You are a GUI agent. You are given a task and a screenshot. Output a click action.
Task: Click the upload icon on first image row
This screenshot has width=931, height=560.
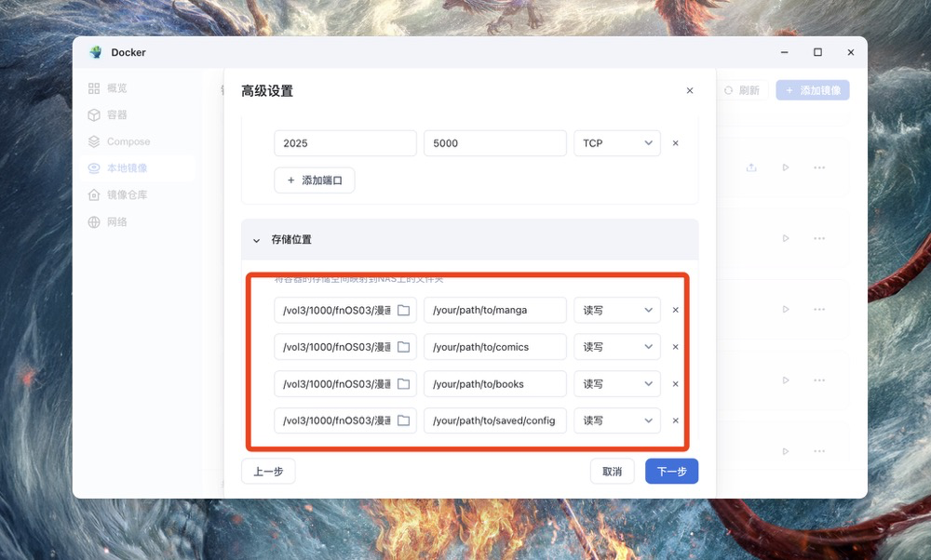click(x=751, y=167)
